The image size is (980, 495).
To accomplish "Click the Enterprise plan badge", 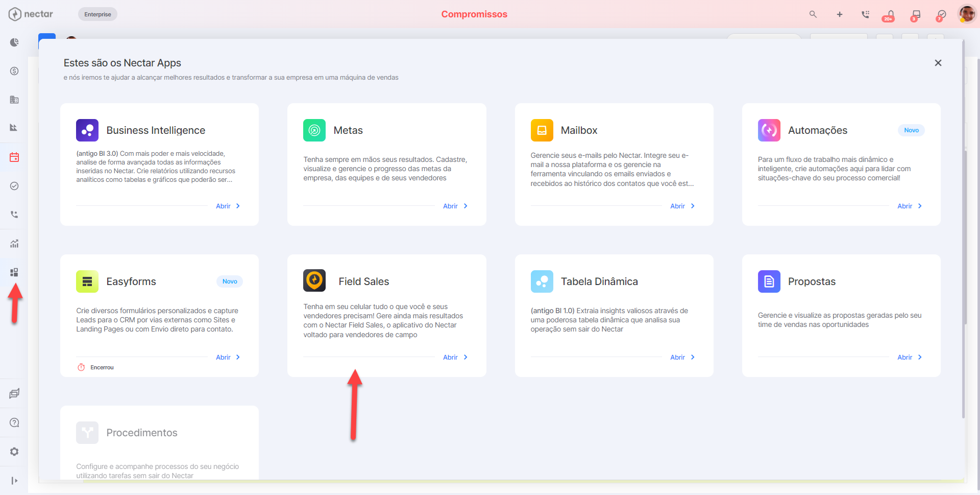I will pos(97,14).
